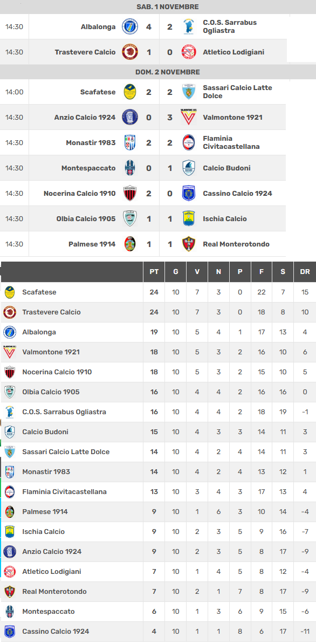316x644 pixels.
Task: Open Flaminia Civitacastellana team in standings
Action: [x=64, y=491]
